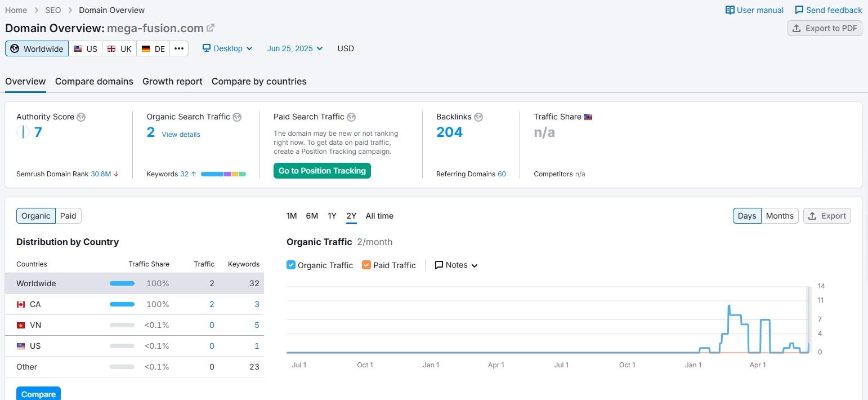Open the Compare by countries tab
The image size is (868, 400).
[259, 81]
